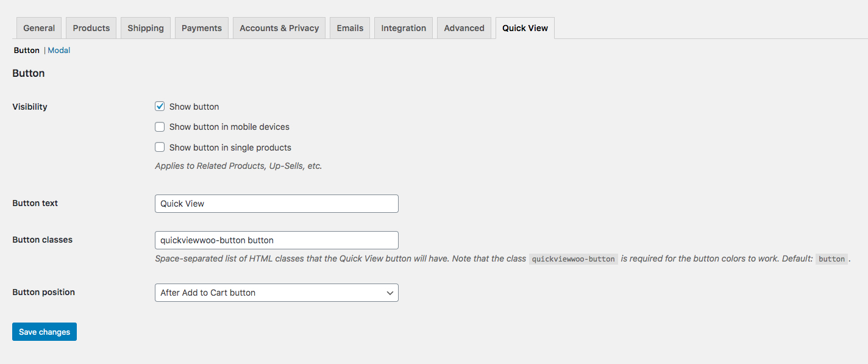Viewport: 868px width, 364px height.
Task: Open the General settings tab
Action: pyautogui.click(x=39, y=28)
